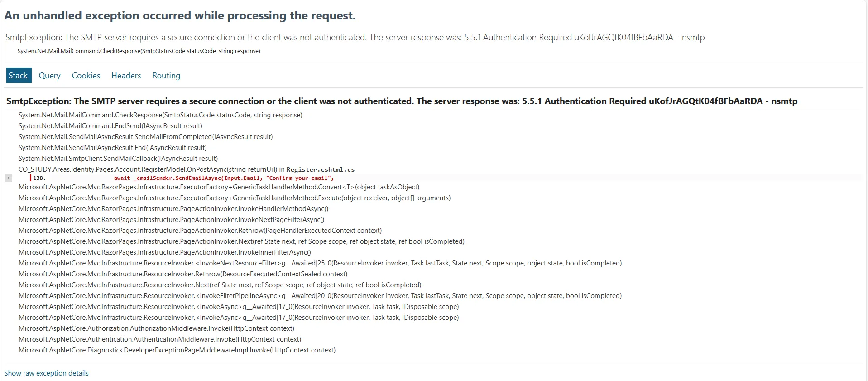Switch to the Routing tab
Image resolution: width=868 pixels, height=381 pixels.
(x=166, y=76)
